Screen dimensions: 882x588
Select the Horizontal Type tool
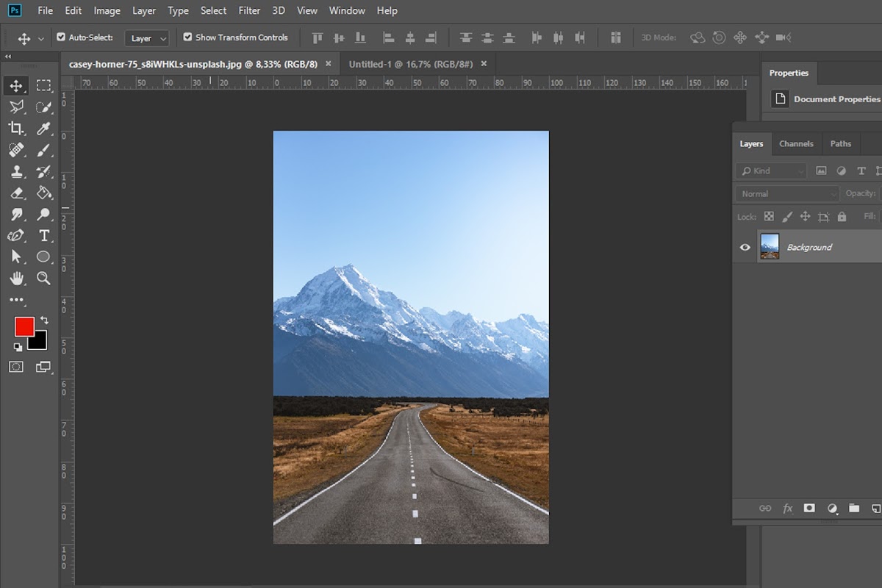click(43, 235)
